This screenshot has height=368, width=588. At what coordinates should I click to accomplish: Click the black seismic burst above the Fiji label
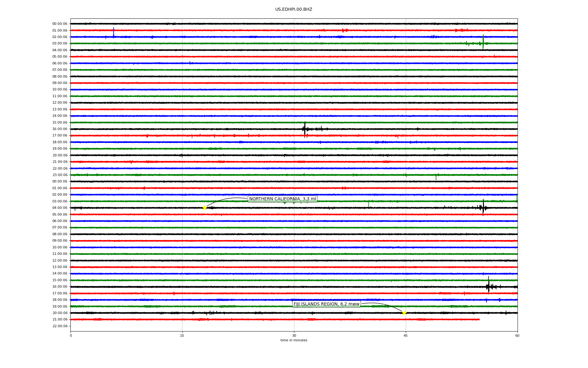(x=489, y=286)
